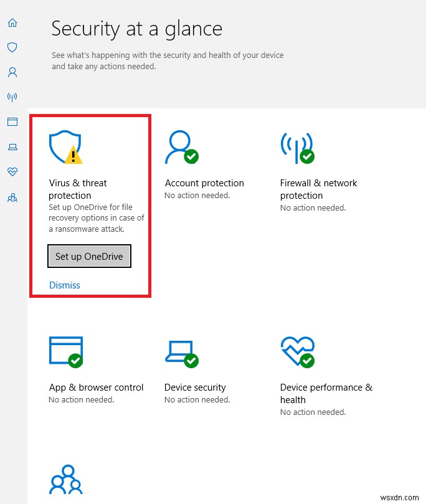The height and width of the screenshot is (504, 426).
Task: Click the Family options people icon in sidebar
Action: (x=12, y=197)
